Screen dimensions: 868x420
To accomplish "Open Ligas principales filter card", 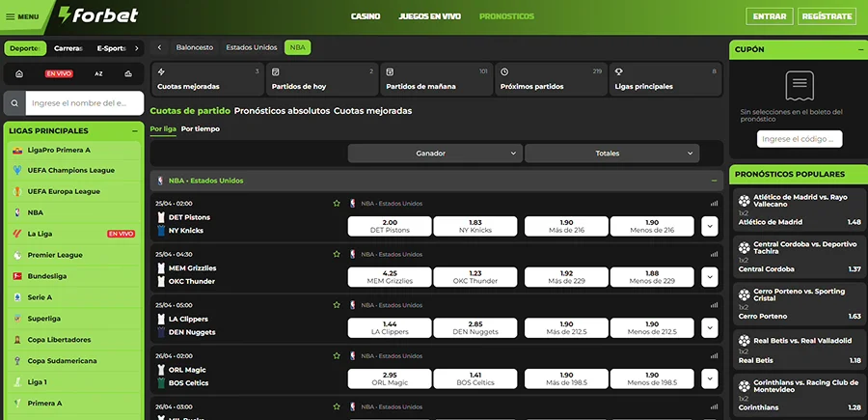I will coord(665,79).
